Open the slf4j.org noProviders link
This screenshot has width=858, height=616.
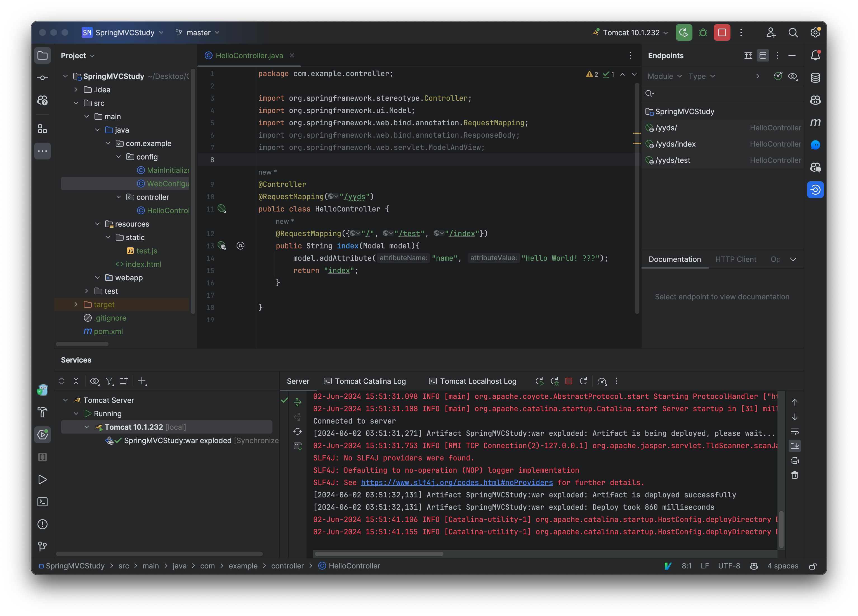coord(457,483)
